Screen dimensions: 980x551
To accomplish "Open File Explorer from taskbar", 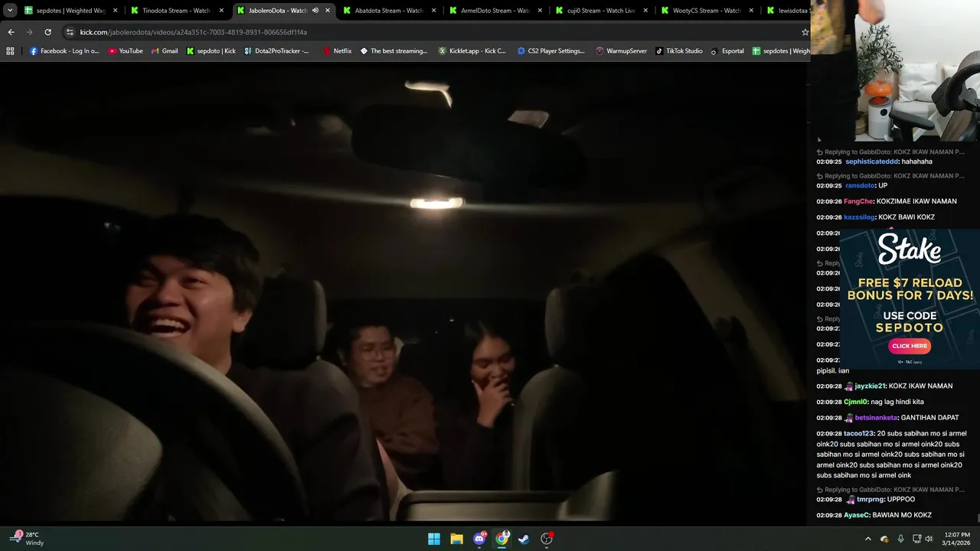I will (456, 539).
